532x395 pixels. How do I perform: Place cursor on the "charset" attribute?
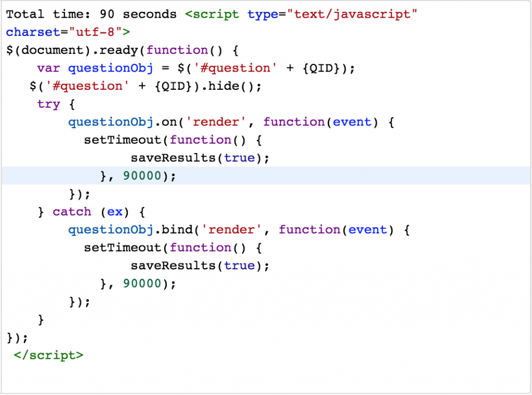(33, 32)
